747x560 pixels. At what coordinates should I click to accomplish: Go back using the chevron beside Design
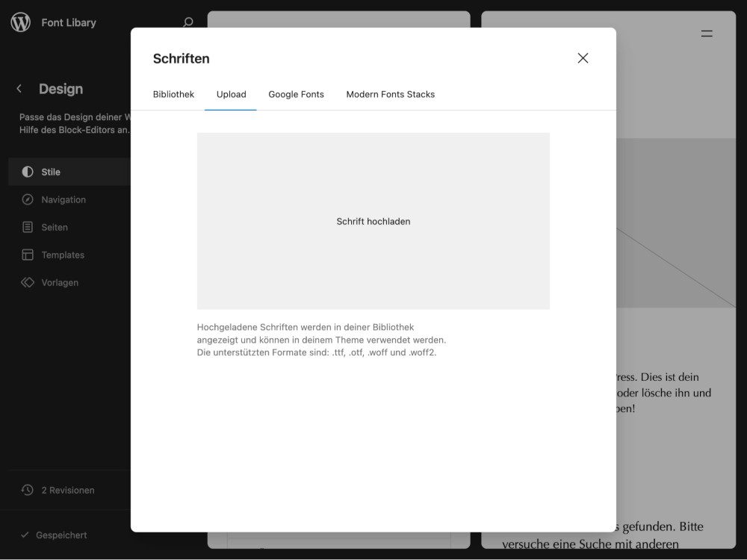19,89
